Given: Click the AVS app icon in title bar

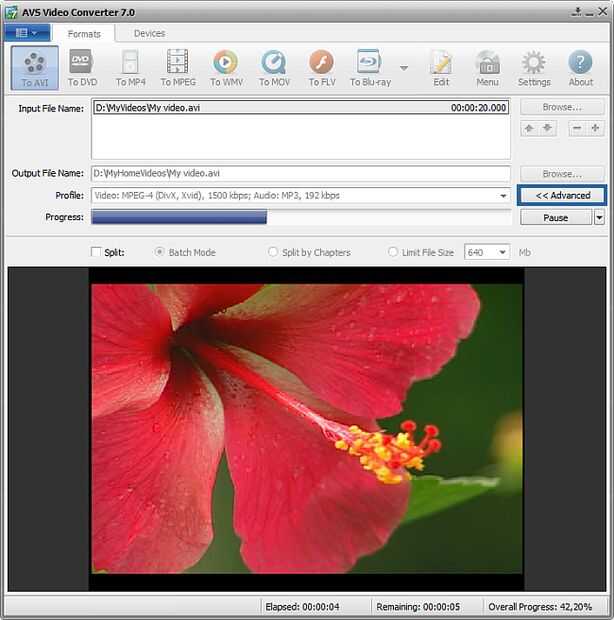Looking at the screenshot, I should [11, 12].
